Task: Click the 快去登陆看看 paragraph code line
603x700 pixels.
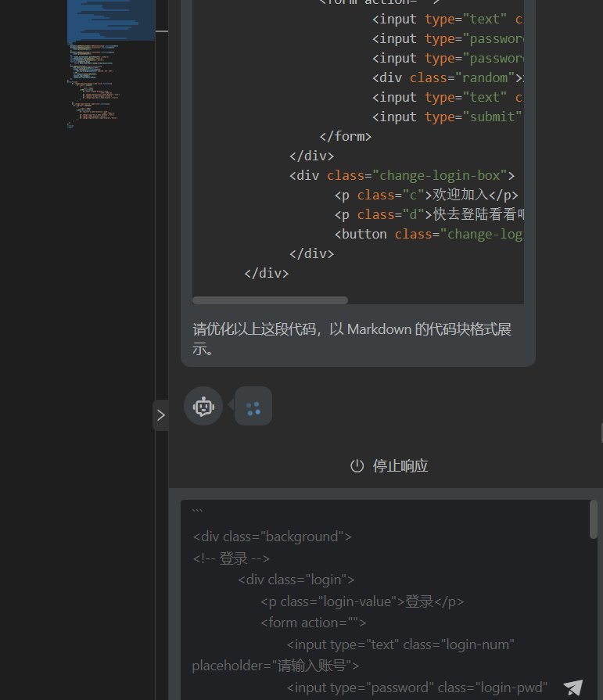Action: [x=429, y=215]
